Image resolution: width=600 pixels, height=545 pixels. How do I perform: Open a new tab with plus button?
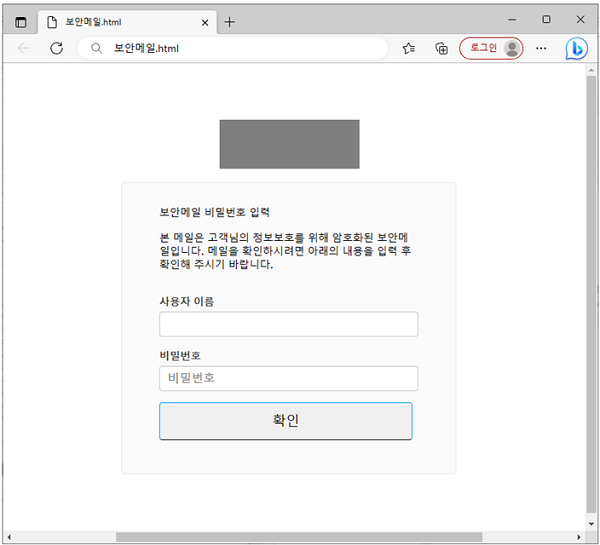click(x=230, y=21)
